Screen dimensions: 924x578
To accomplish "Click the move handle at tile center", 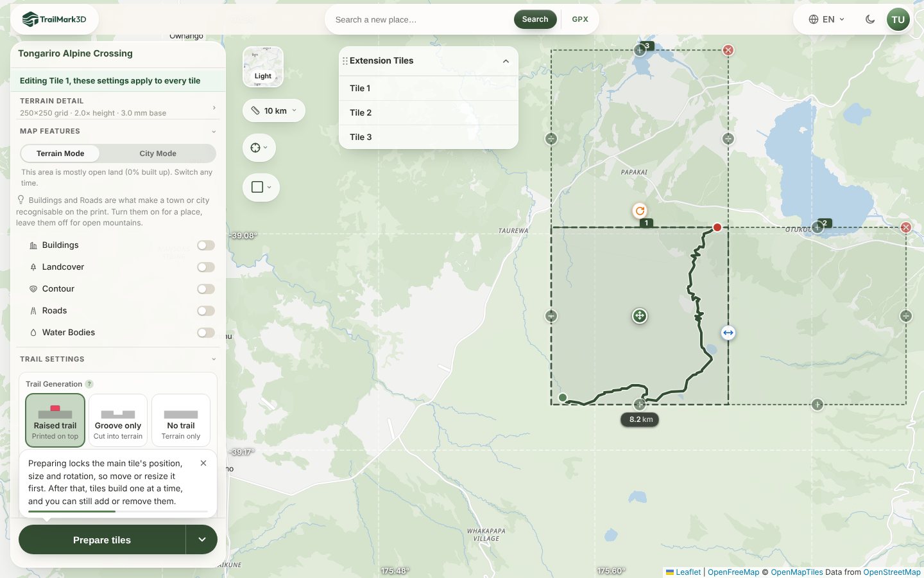I will 640,316.
